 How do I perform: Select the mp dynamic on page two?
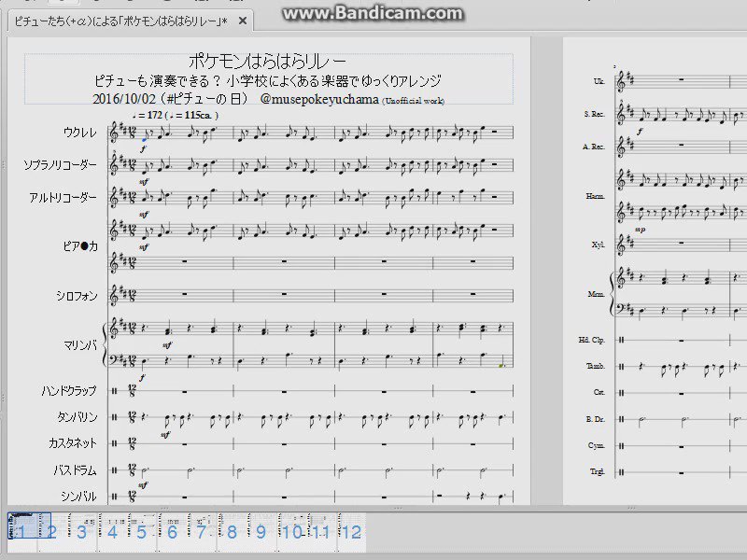[x=641, y=230]
